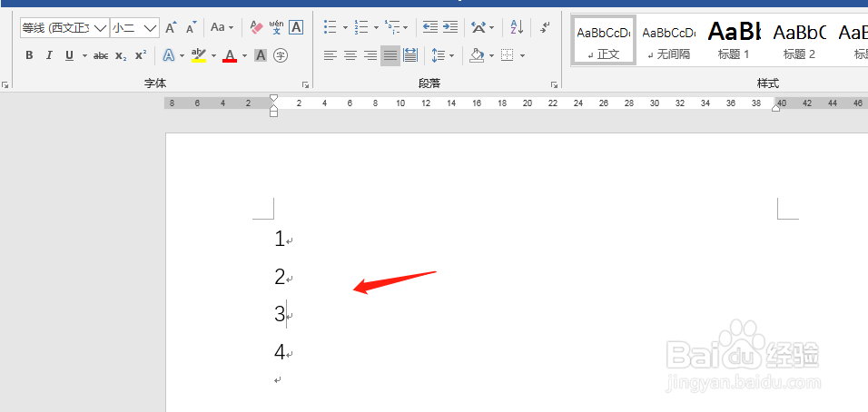Viewport: 868px width, 412px height.
Task: Center the paragraph text
Action: (350, 55)
